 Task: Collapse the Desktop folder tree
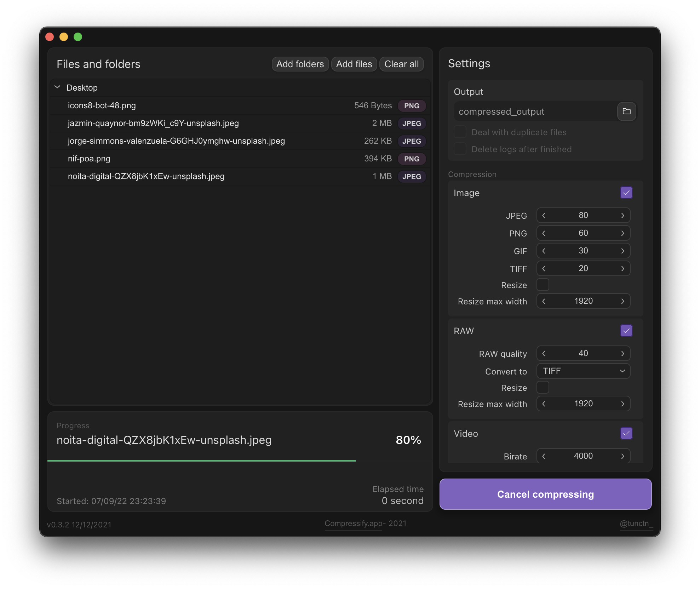[57, 87]
